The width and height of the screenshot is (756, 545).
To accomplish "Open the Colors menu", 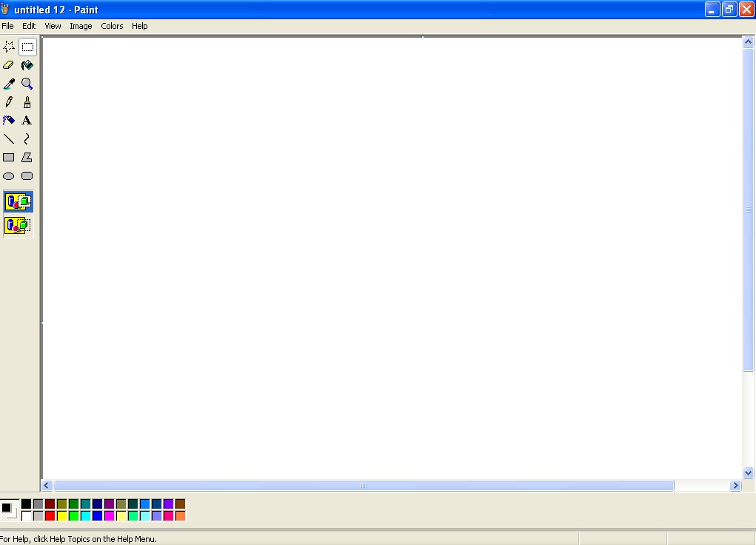I will coord(112,25).
